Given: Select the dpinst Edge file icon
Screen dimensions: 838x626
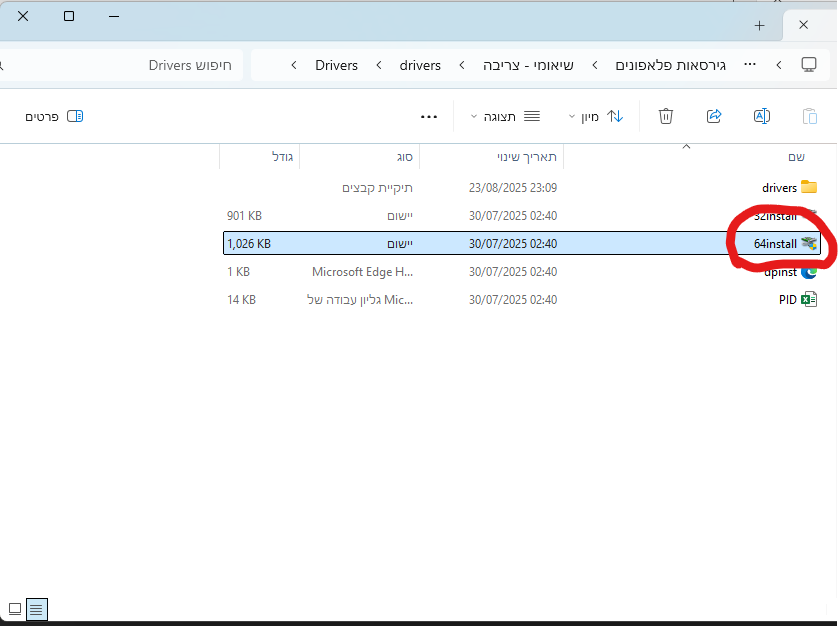Looking at the screenshot, I should 809,271.
